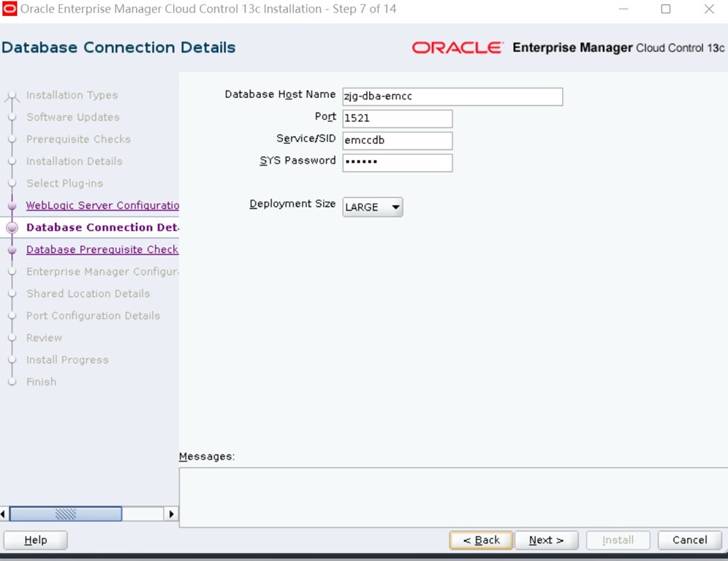Click the Database Connection Details step bullet
Image resolution: width=728 pixels, height=561 pixels.
12,227
